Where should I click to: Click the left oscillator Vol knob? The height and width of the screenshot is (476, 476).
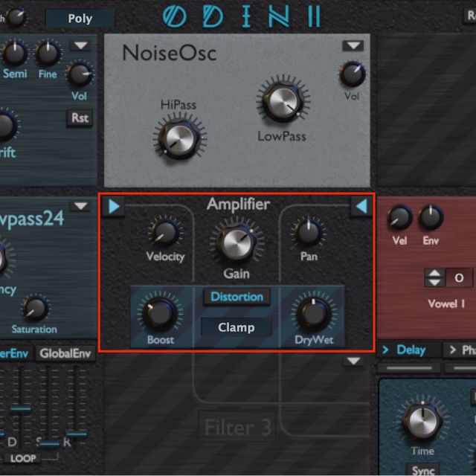pyautogui.click(x=80, y=74)
